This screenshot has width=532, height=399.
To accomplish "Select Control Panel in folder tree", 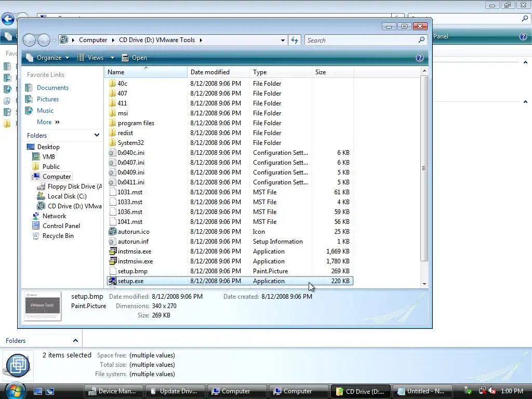I will click(x=61, y=225).
